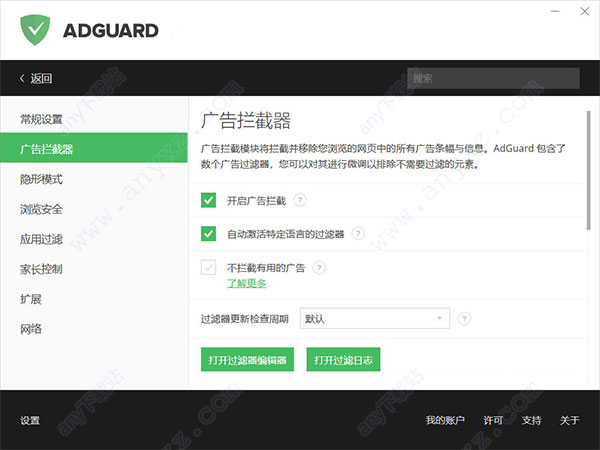
Task: Toggle the 不拦截有用的广告 checkbox
Action: click(x=209, y=267)
